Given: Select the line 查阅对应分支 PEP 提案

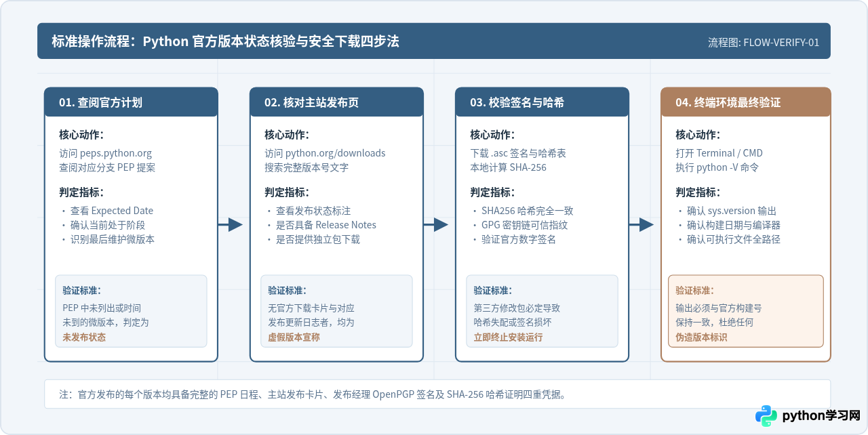Looking at the screenshot, I should click(x=107, y=167).
